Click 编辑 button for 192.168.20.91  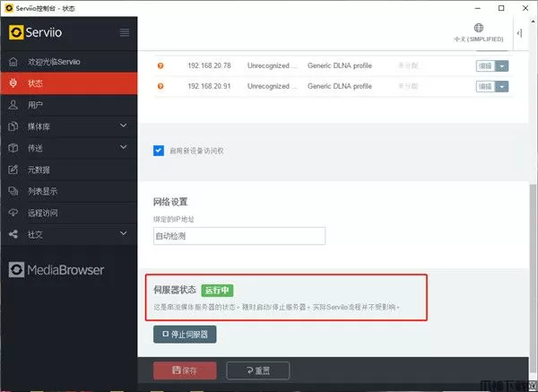(486, 86)
